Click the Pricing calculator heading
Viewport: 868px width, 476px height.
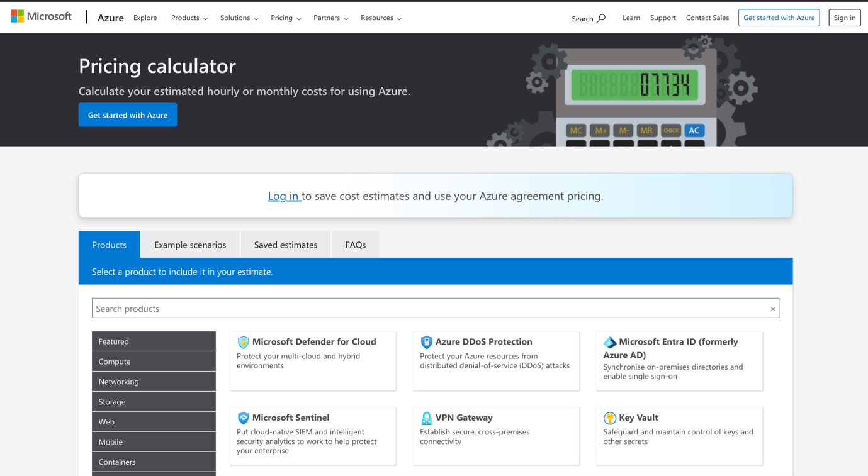[x=157, y=65]
